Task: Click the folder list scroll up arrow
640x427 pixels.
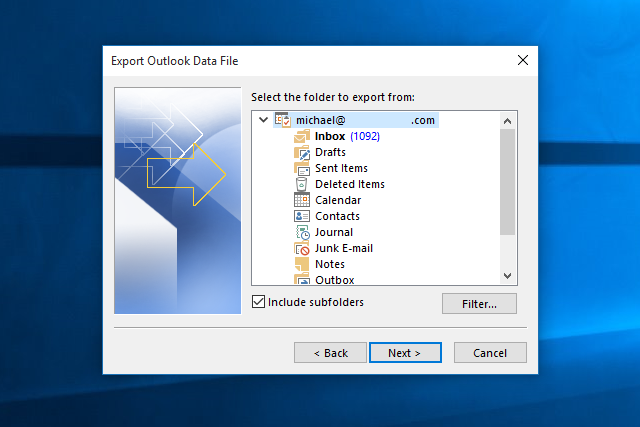Action: [x=507, y=120]
